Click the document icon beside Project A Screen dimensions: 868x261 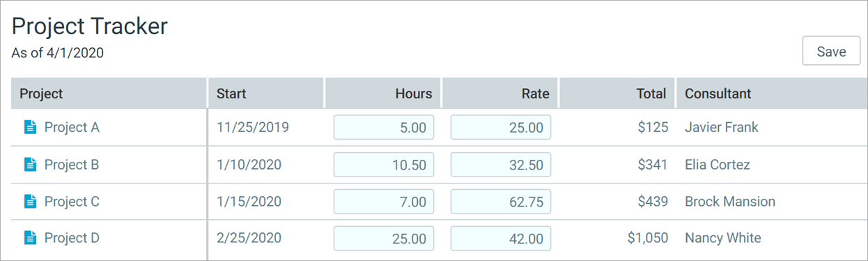pyautogui.click(x=30, y=127)
